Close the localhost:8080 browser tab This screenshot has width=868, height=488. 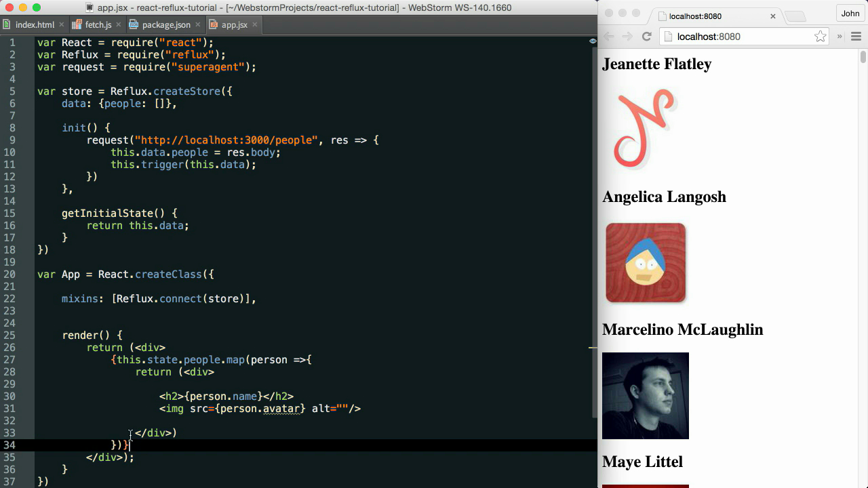coord(773,16)
